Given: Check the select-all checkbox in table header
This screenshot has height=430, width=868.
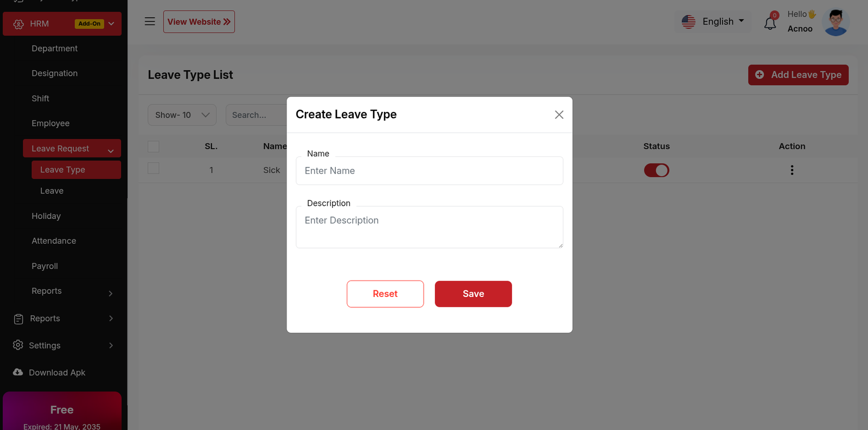Looking at the screenshot, I should 154,147.
